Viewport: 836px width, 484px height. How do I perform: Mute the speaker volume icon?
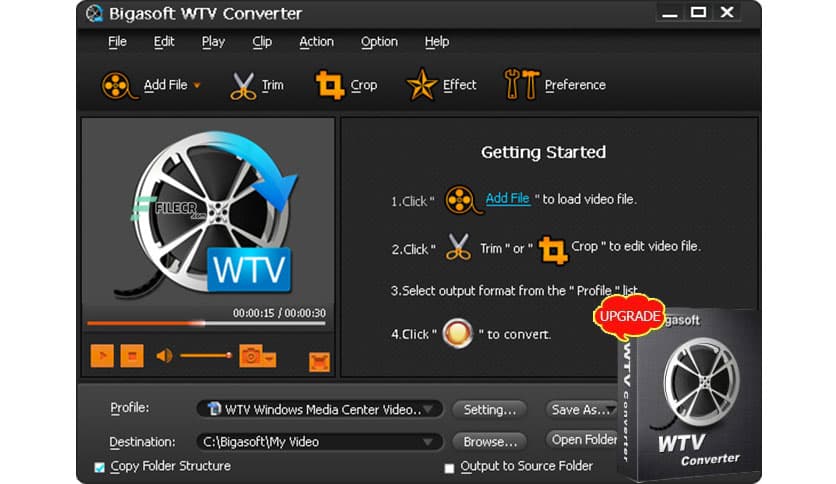click(x=164, y=356)
